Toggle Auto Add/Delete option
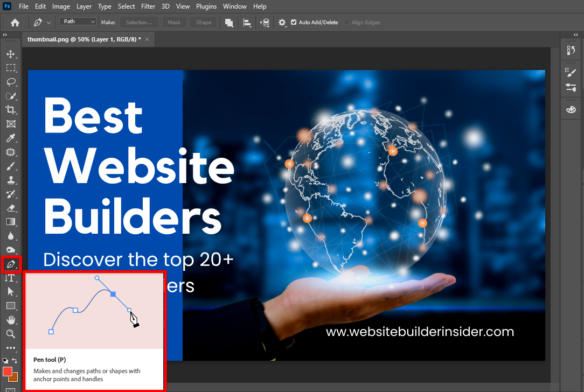The image size is (584, 392). [294, 23]
